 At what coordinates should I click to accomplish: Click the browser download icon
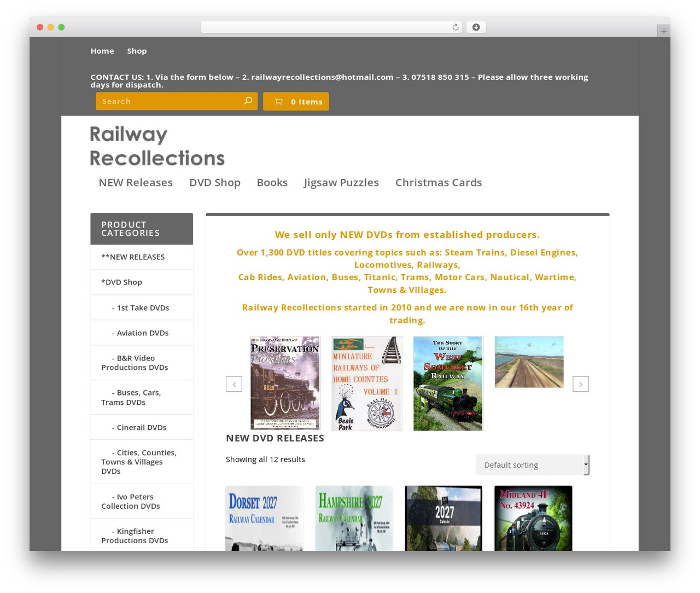tap(476, 27)
